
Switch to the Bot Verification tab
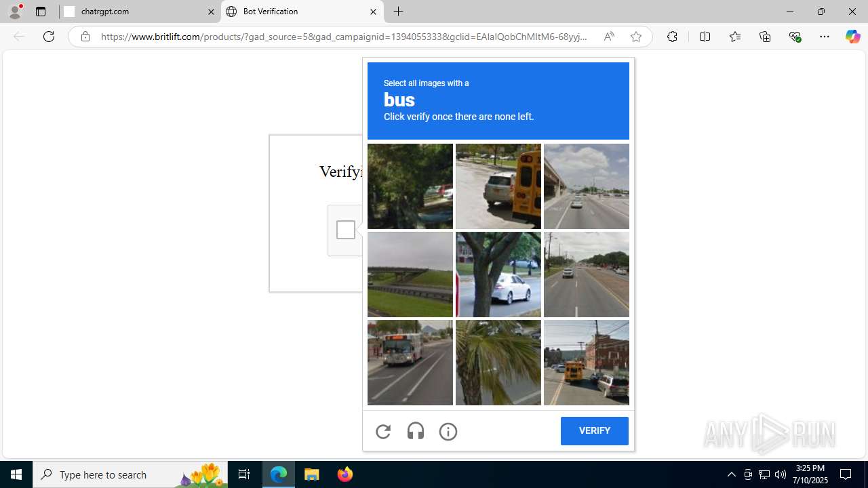pos(302,12)
